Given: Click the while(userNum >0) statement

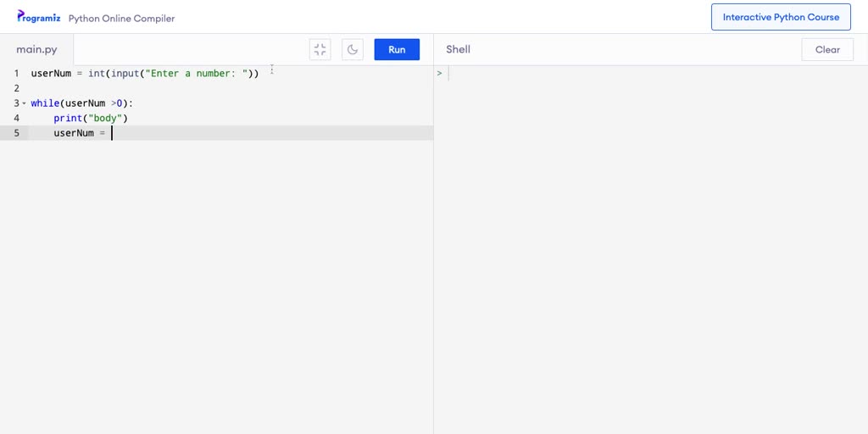Looking at the screenshot, I should pyautogui.click(x=81, y=103).
